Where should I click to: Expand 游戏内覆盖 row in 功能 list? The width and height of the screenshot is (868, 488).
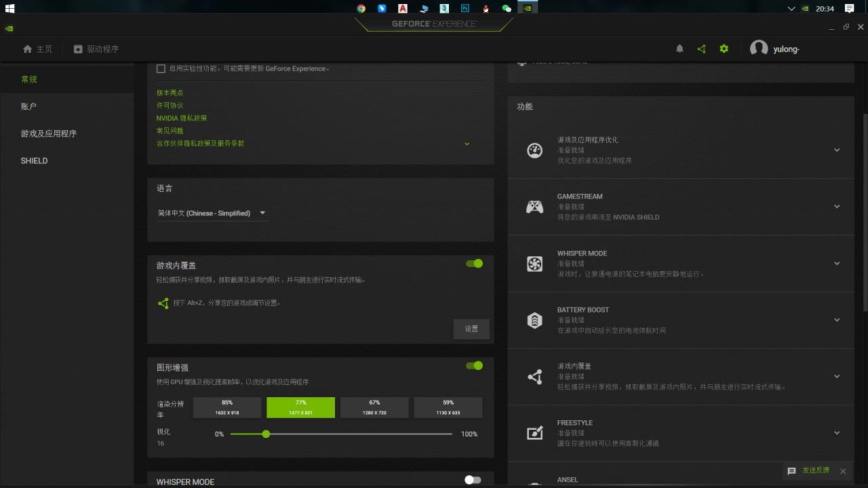[x=837, y=376]
